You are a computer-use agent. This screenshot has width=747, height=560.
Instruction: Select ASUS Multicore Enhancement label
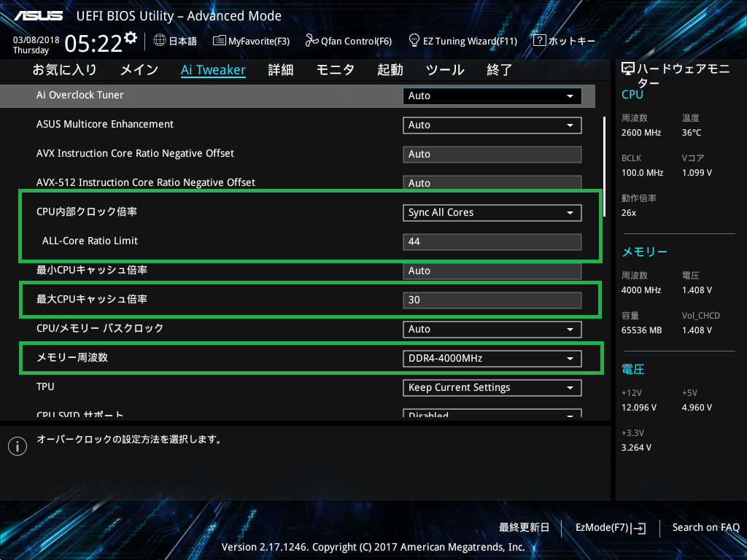click(105, 124)
